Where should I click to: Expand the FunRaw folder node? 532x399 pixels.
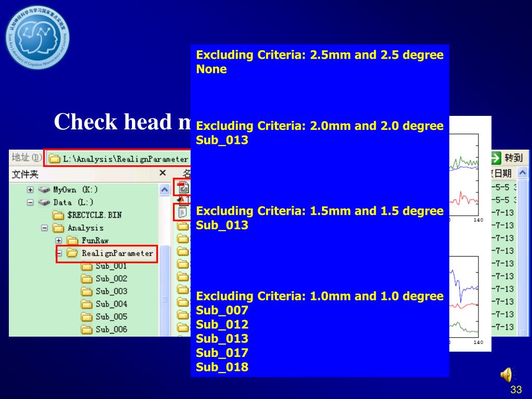(x=59, y=241)
